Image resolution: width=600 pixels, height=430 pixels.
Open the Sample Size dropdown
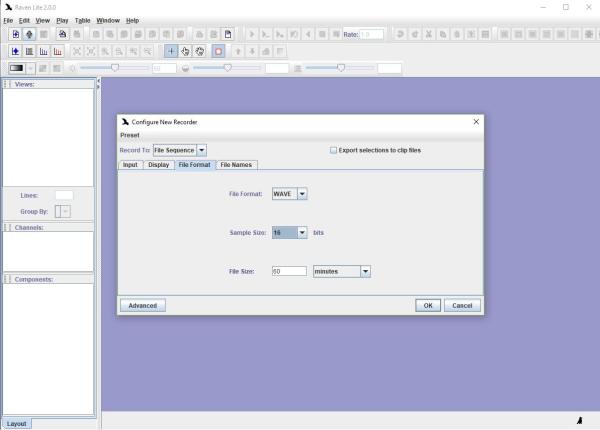[302, 232]
